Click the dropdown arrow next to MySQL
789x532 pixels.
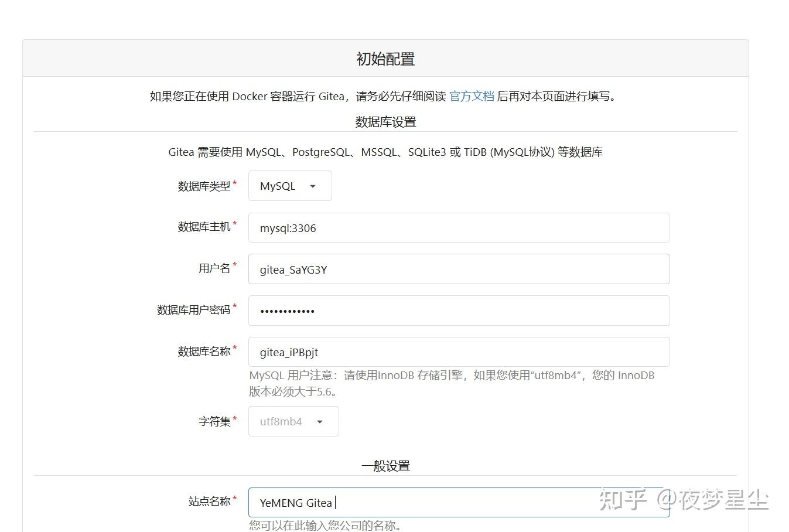[x=313, y=185]
